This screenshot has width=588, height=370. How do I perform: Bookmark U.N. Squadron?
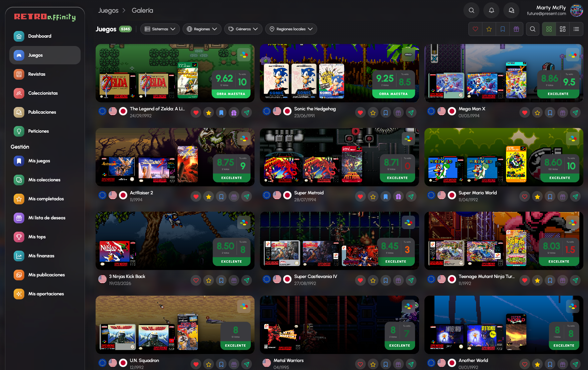click(221, 364)
